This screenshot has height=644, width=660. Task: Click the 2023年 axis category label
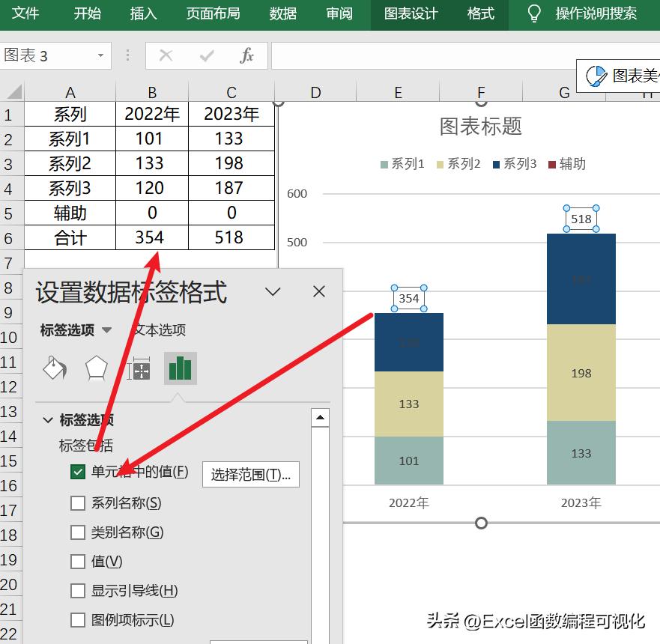coord(581,502)
